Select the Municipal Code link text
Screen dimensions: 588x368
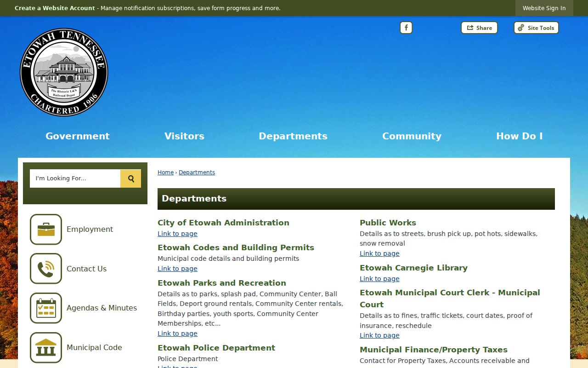coord(94,347)
